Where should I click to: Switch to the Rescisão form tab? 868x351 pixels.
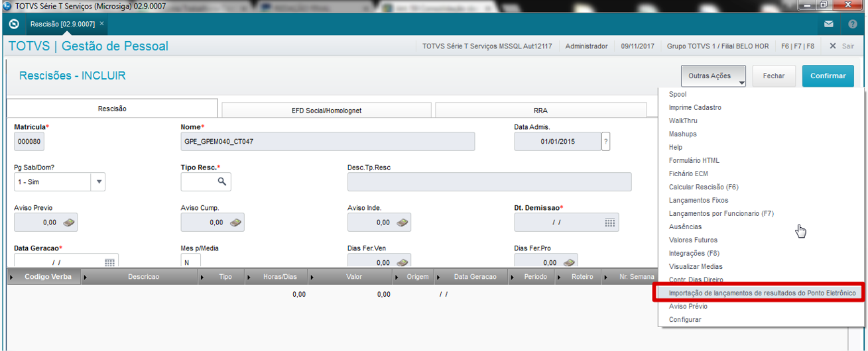(x=112, y=109)
